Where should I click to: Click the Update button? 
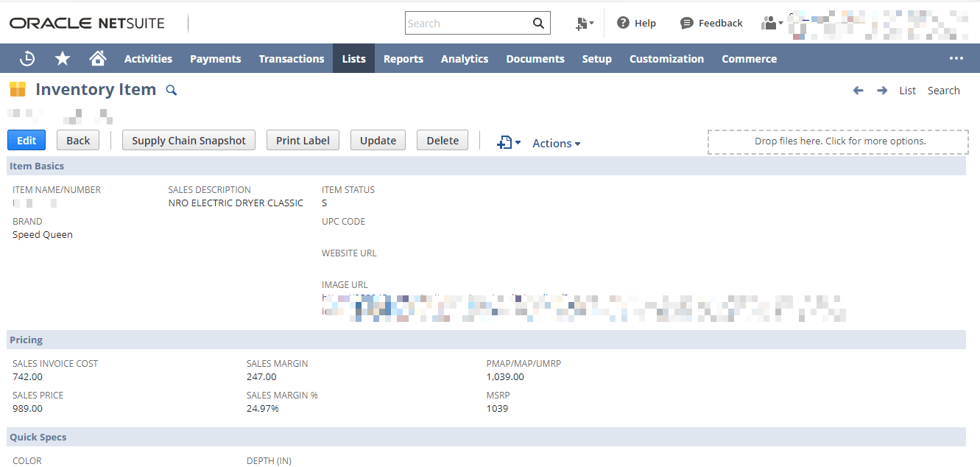pyautogui.click(x=378, y=140)
